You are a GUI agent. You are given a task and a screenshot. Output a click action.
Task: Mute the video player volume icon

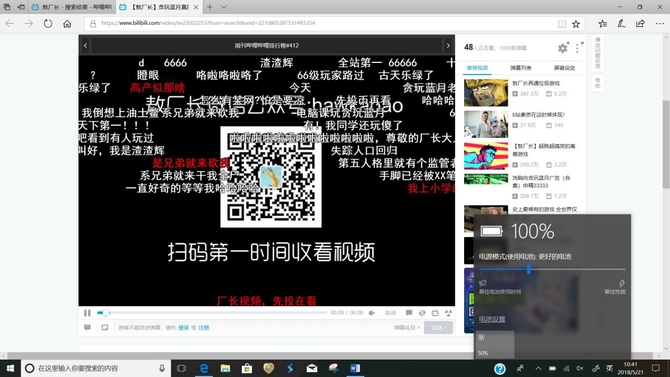[x=372, y=313]
